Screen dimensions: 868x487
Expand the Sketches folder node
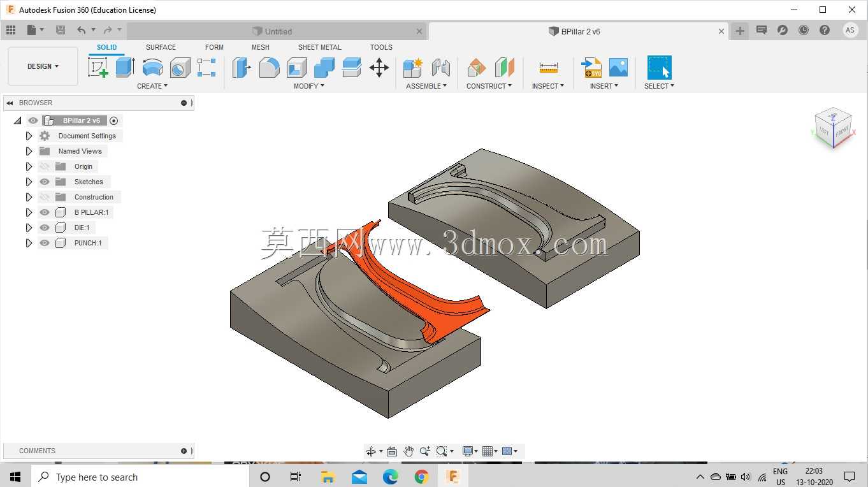[x=29, y=182]
